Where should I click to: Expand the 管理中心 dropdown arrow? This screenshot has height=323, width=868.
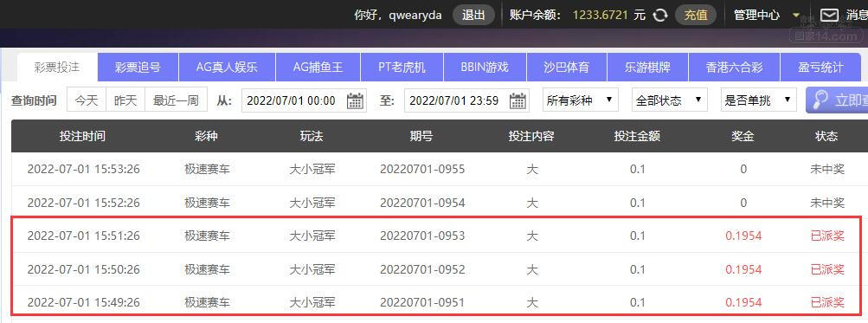click(x=796, y=16)
